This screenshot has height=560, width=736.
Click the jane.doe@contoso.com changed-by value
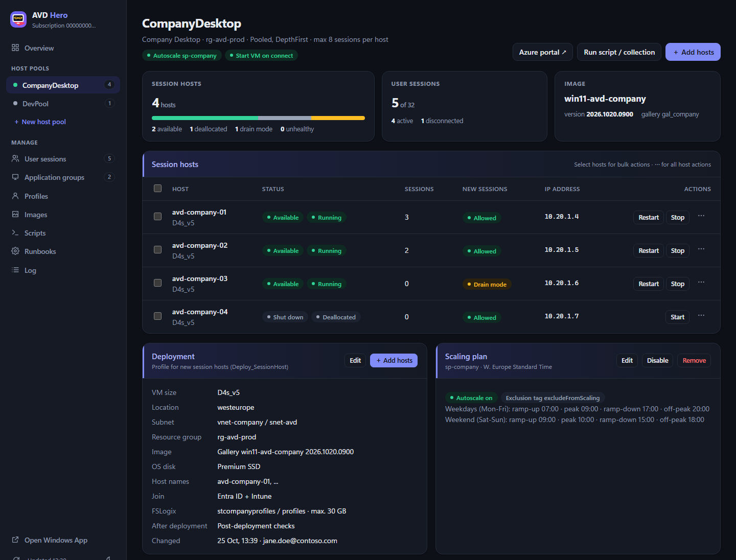(300, 541)
